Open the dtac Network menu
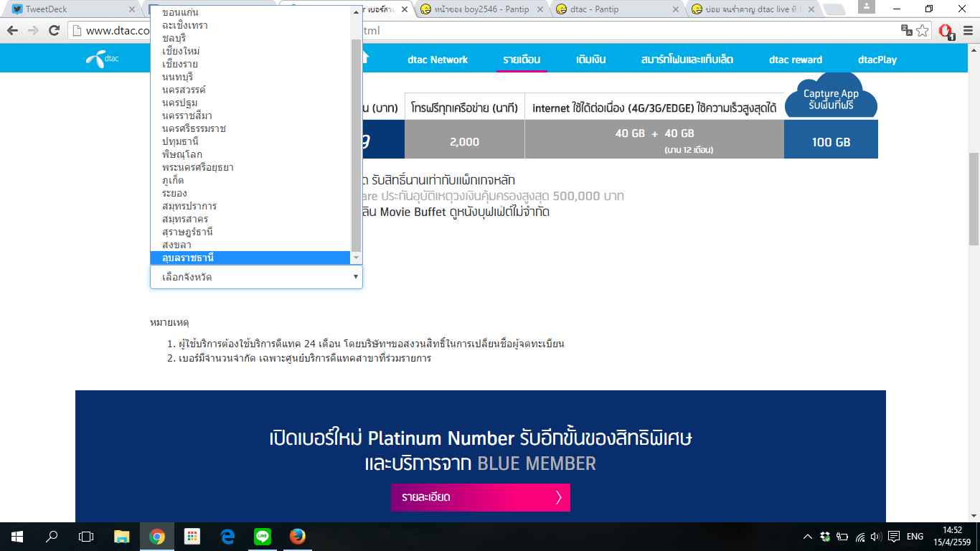This screenshot has height=551, width=980. click(438, 60)
